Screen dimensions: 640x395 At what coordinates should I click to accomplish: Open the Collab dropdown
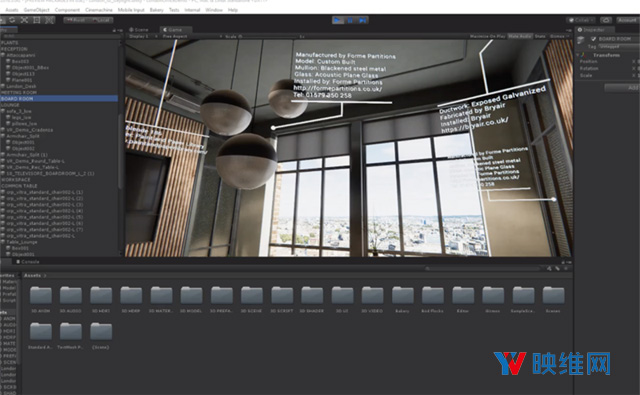(x=581, y=20)
